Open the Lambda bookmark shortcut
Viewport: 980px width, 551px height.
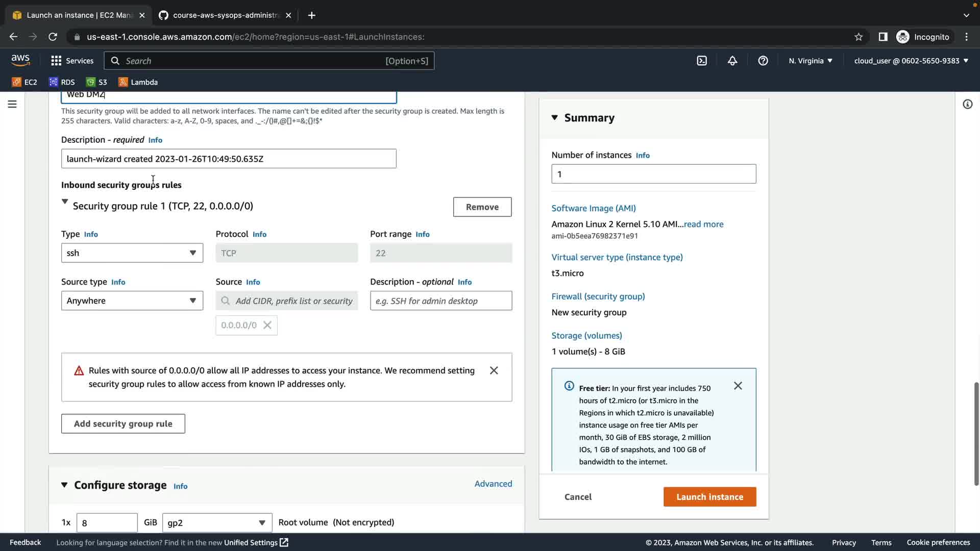[x=138, y=82]
